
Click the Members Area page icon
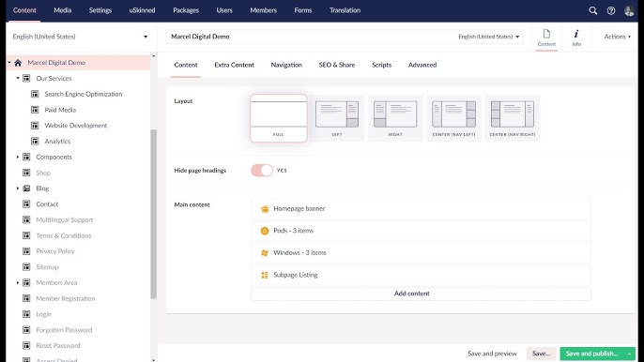[26, 283]
